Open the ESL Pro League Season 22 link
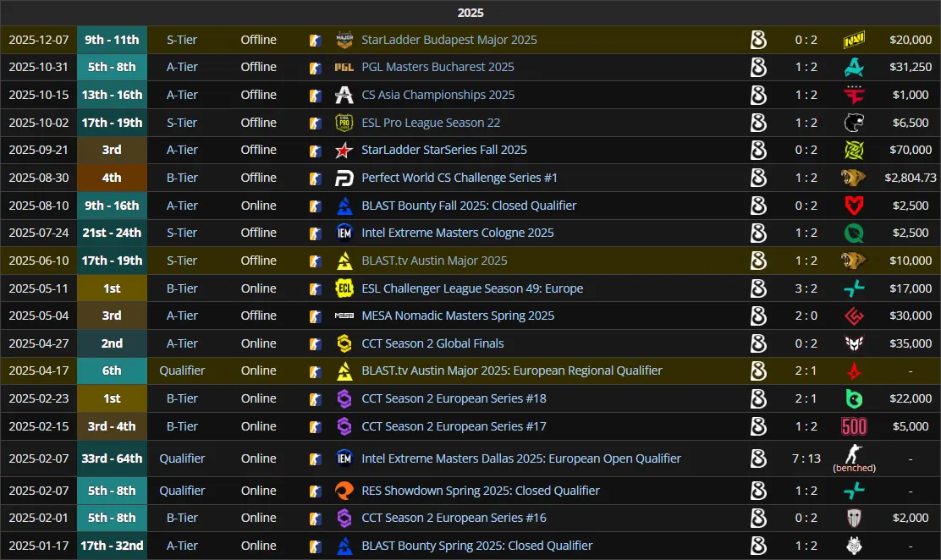Viewport: 941px width, 560px height. (x=430, y=123)
